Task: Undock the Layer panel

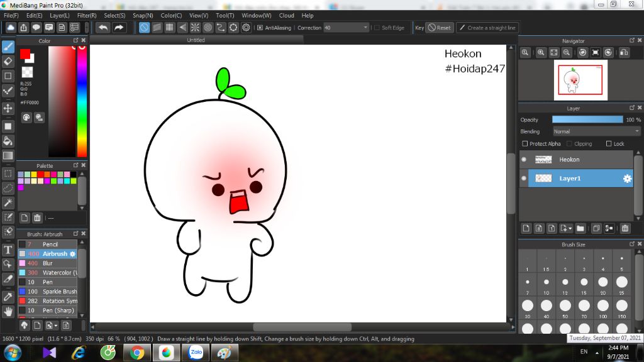Action: point(631,107)
